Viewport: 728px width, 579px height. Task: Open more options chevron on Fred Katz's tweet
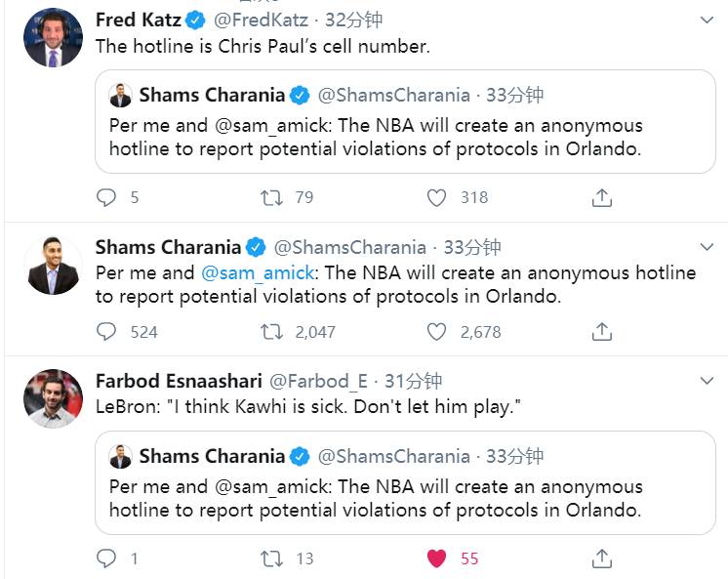pyautogui.click(x=708, y=21)
